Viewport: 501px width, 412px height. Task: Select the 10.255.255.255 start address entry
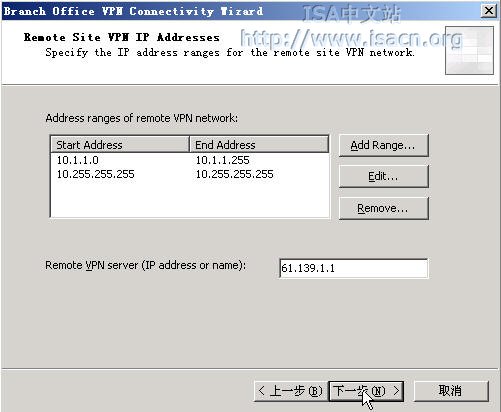coord(95,174)
